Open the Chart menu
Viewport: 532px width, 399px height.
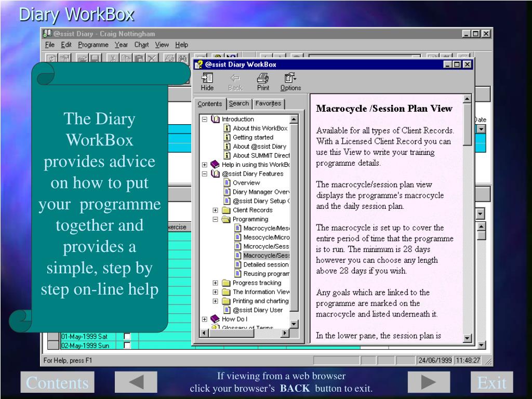pos(141,45)
